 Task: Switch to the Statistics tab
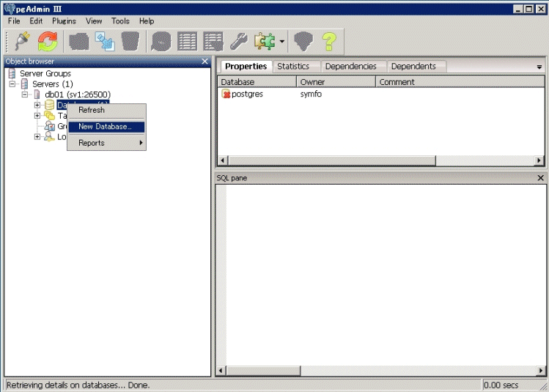(x=292, y=67)
